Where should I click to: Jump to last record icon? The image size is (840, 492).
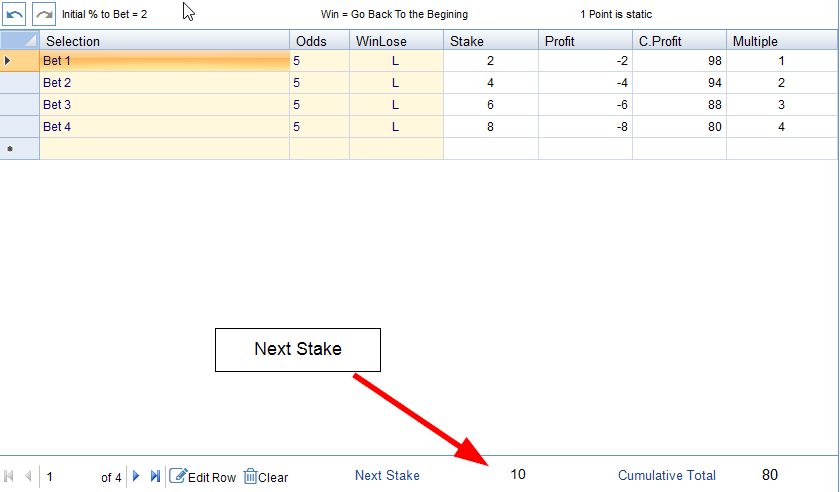coord(155,477)
